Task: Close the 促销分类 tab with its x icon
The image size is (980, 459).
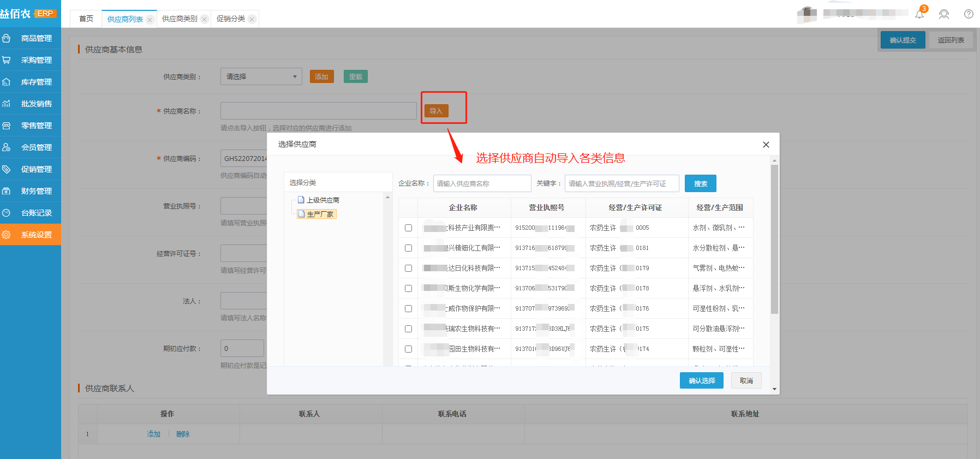Action: (252, 19)
